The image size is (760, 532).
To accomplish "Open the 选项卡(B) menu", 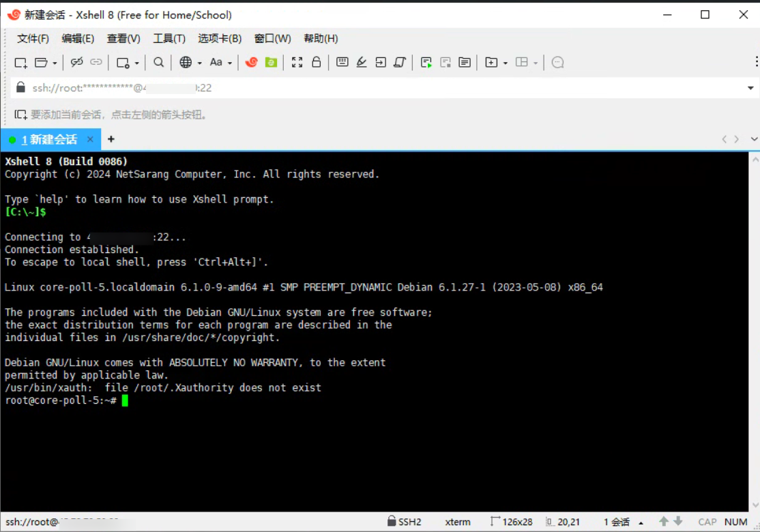I will click(x=220, y=39).
